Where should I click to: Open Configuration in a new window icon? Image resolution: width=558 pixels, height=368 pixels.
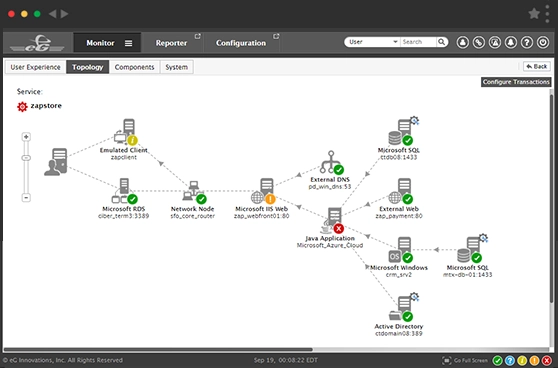(276, 36)
